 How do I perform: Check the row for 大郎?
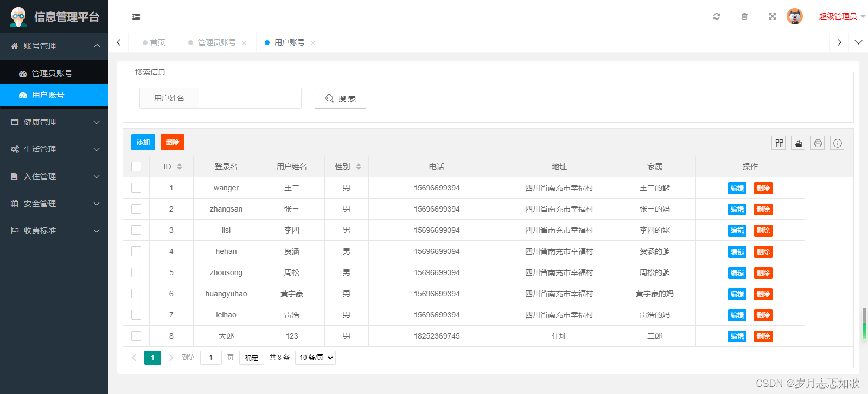[136, 336]
